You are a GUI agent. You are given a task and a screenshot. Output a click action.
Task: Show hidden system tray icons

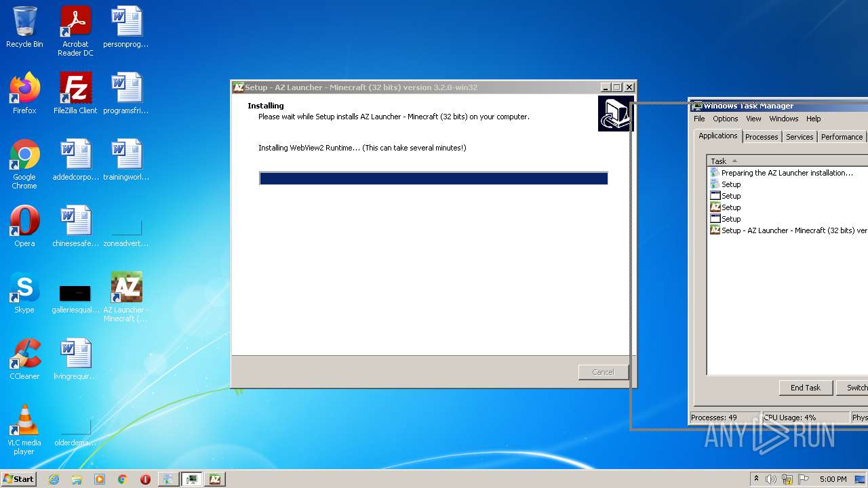[756, 479]
